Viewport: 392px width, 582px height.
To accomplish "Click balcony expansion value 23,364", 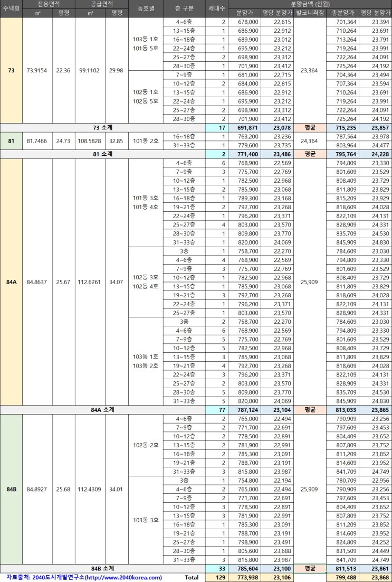I will (309, 71).
